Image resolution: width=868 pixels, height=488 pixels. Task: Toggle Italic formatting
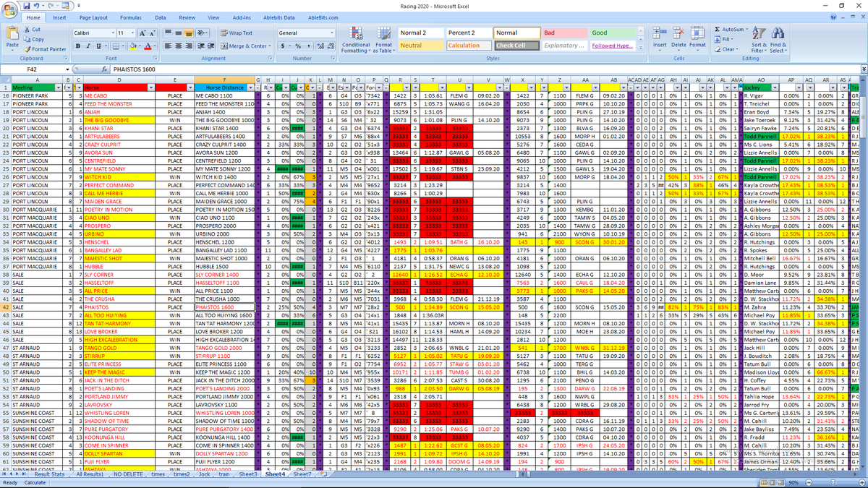coord(88,46)
